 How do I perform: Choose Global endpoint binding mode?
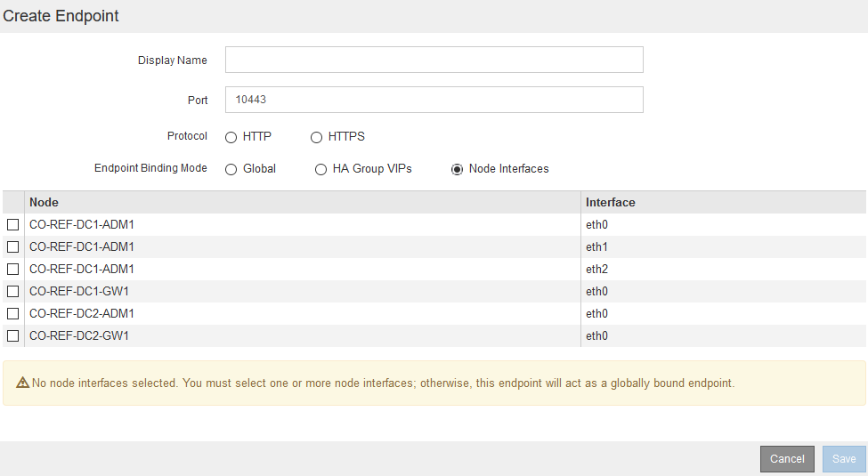click(x=231, y=169)
